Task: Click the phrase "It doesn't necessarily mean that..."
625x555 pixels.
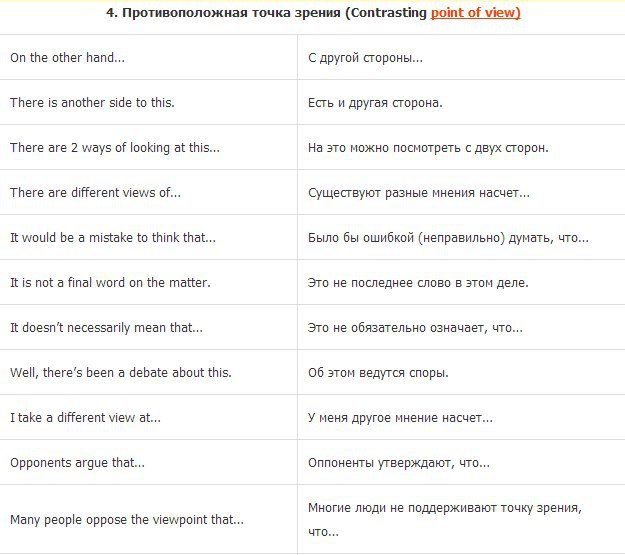Action: pos(106,328)
